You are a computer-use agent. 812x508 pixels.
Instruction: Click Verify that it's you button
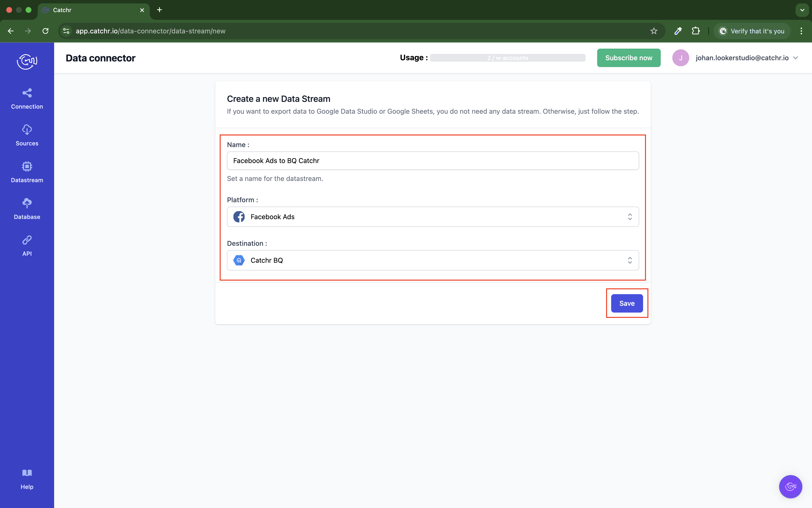point(752,31)
